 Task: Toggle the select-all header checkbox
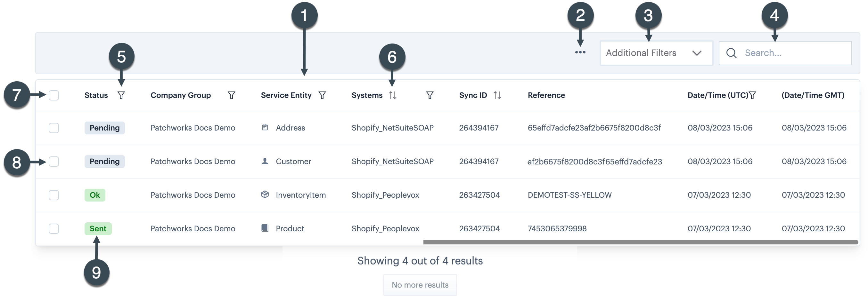[x=54, y=95]
